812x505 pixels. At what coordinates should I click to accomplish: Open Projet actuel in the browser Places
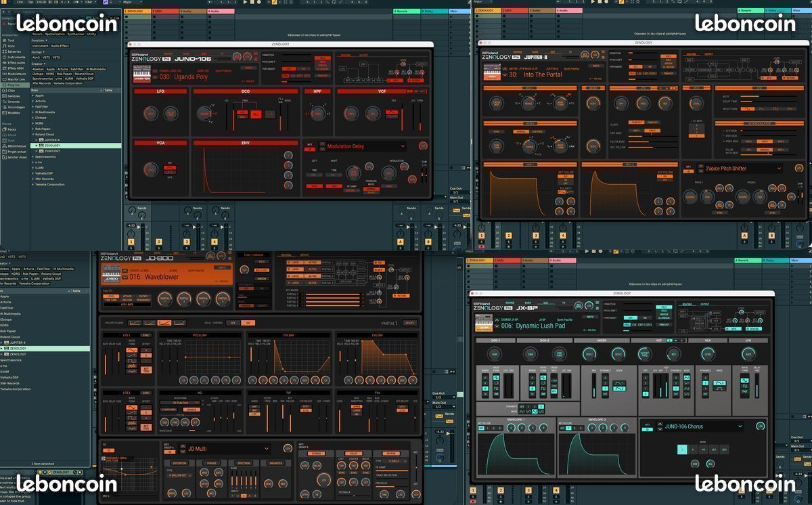(14, 152)
